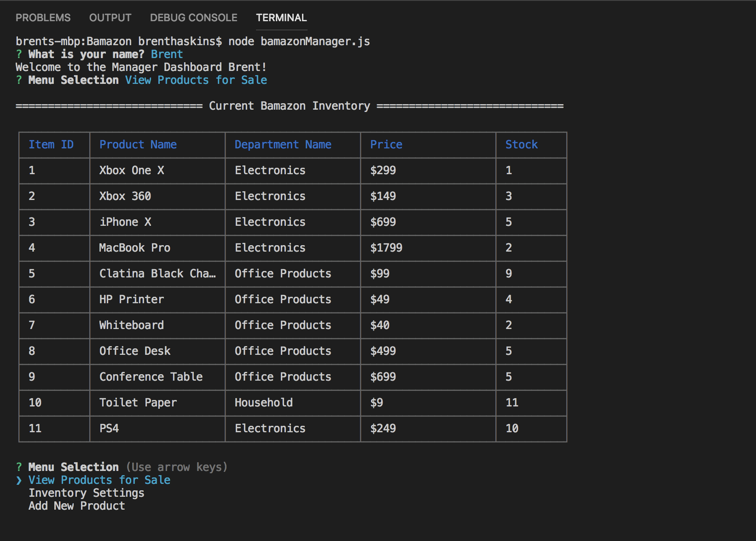Click the '$49' price cell
This screenshot has height=541, width=756.
pos(428,300)
